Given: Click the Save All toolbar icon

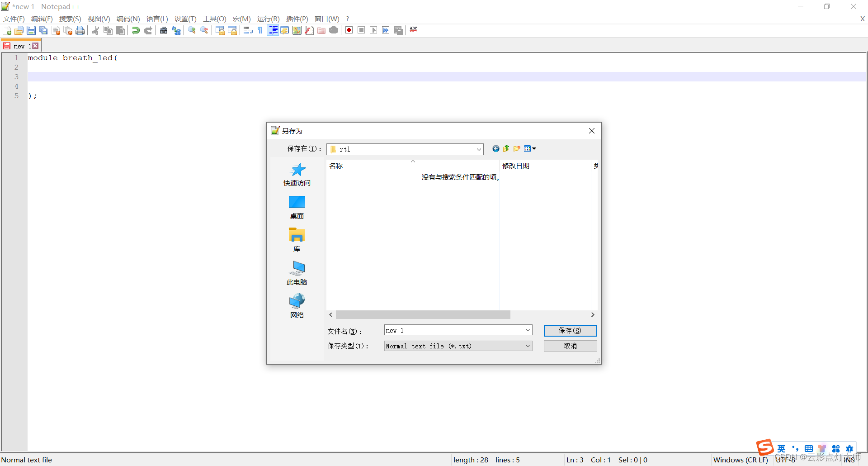Looking at the screenshot, I should [x=43, y=30].
